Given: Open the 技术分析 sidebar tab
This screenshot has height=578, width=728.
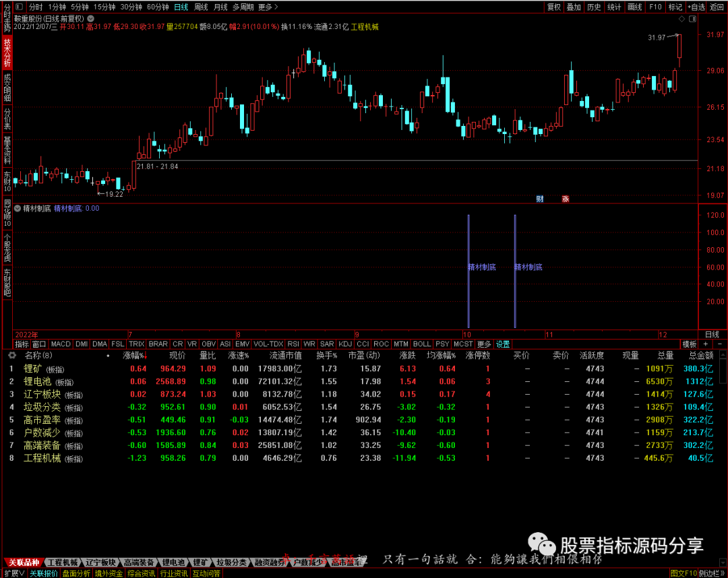Looking at the screenshot, I should [x=7, y=52].
